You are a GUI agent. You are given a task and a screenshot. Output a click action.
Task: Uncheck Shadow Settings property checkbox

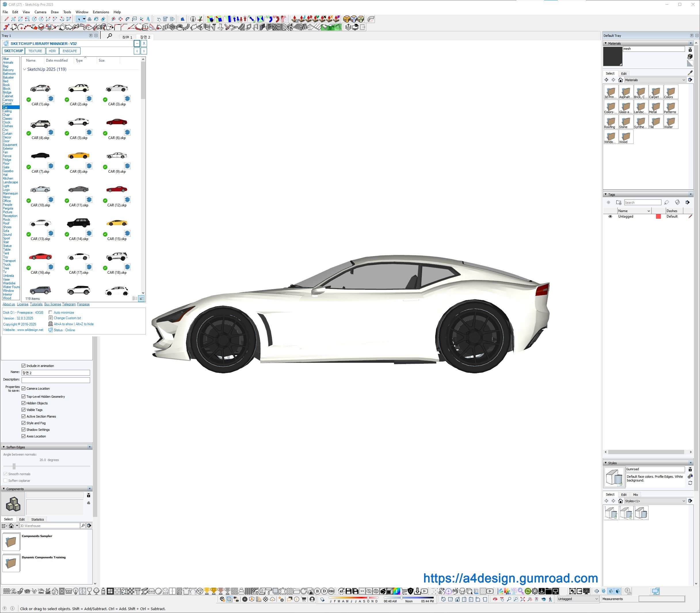pyautogui.click(x=24, y=430)
